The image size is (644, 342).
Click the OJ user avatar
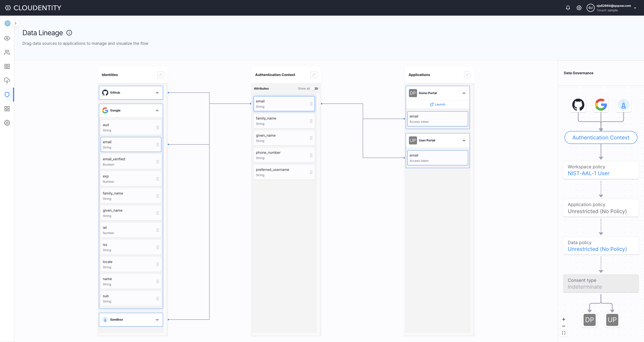(590, 8)
